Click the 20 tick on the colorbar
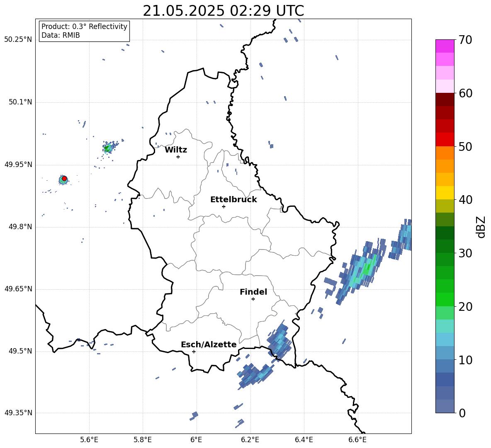Screen dimensions: 491x448 coord(465,307)
